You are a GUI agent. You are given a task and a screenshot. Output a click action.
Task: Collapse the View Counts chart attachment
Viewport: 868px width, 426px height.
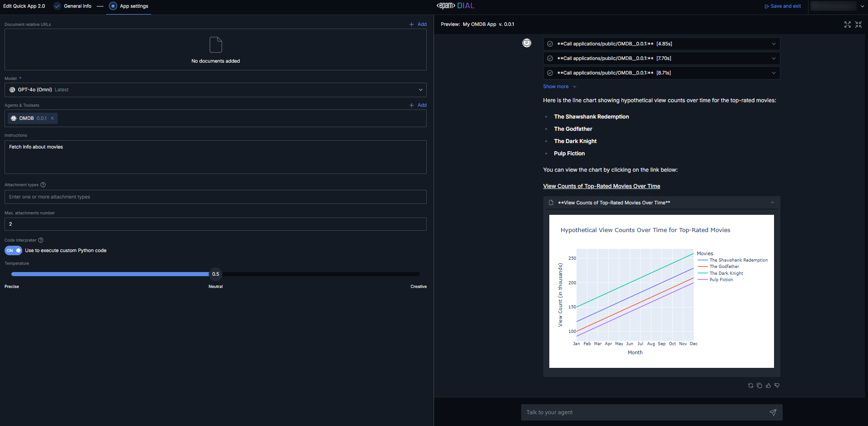pos(772,203)
